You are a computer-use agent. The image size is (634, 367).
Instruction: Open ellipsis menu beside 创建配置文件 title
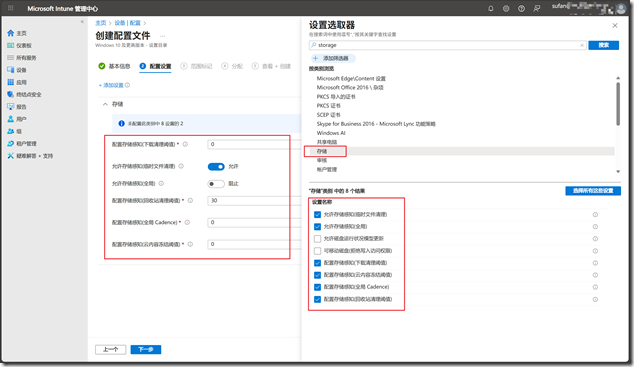[163, 36]
